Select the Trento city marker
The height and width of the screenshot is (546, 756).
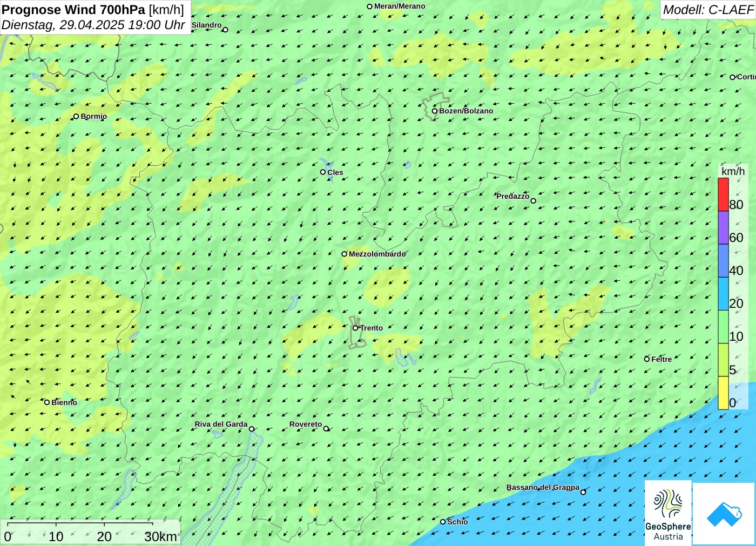[355, 328]
